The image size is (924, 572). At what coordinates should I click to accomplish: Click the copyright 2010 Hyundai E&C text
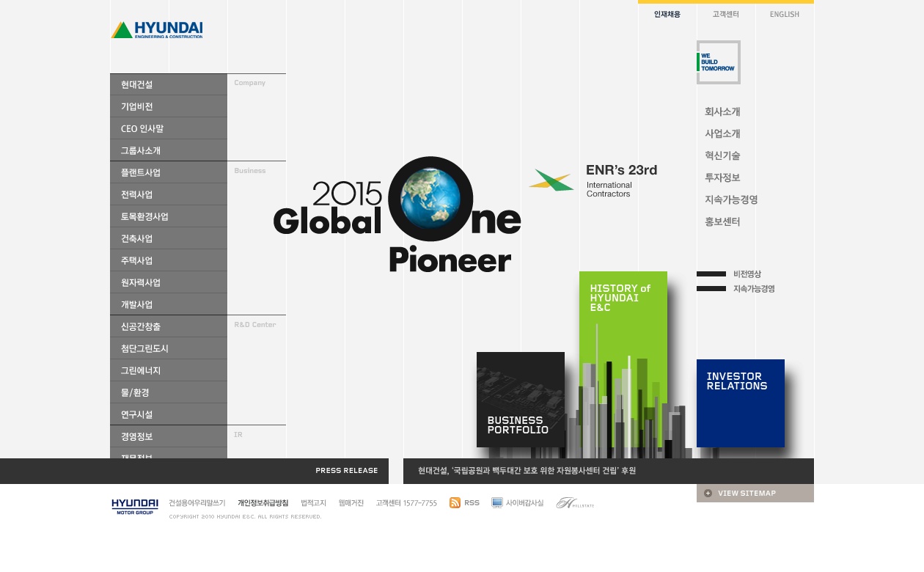(246, 516)
